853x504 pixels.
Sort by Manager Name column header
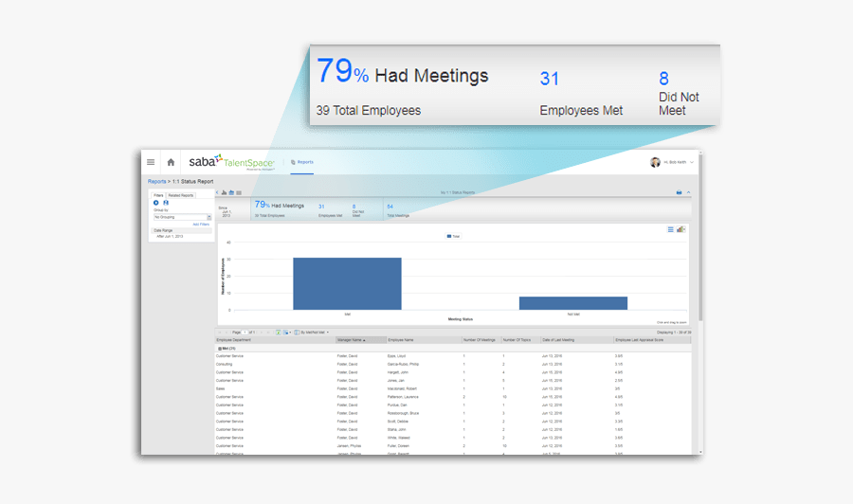[x=351, y=339]
